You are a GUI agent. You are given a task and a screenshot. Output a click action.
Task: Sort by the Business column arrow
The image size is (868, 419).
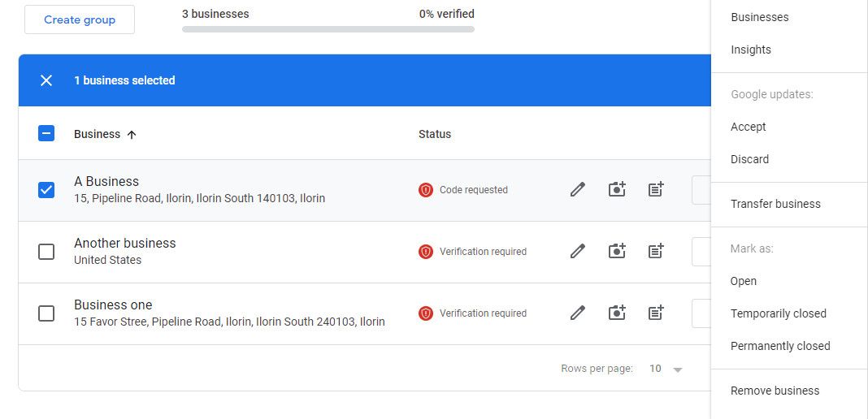point(132,135)
